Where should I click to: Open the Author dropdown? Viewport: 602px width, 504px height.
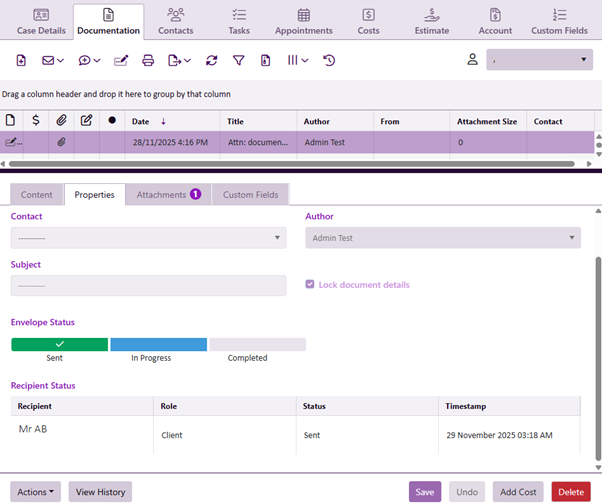[442, 238]
